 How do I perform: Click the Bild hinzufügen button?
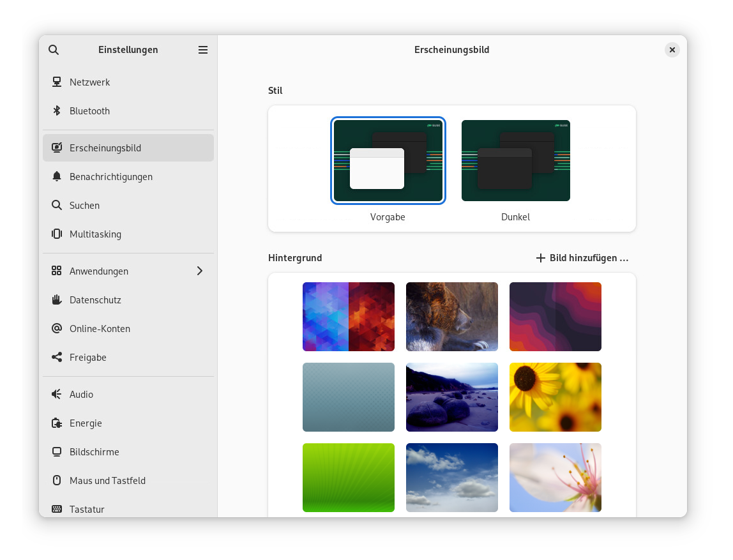582,258
